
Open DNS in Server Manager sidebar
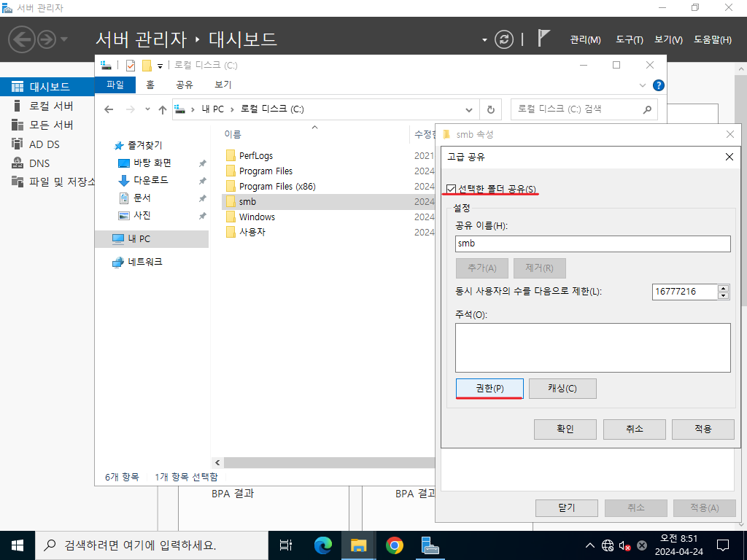pyautogui.click(x=39, y=163)
